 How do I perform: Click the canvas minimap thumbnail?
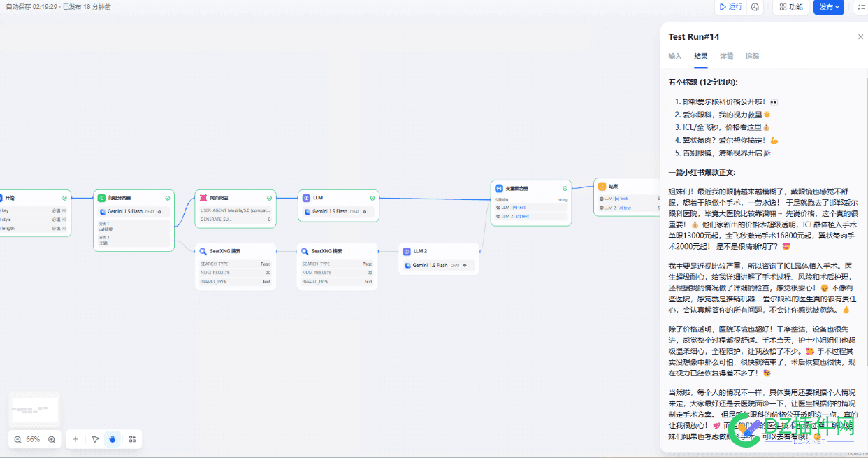[34, 408]
